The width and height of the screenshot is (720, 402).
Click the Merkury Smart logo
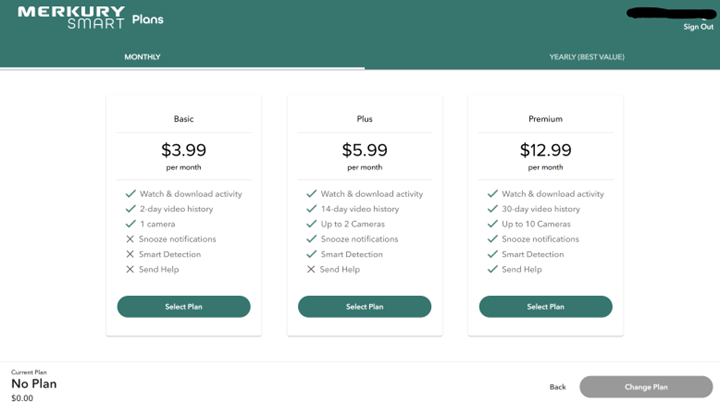pyautogui.click(x=71, y=17)
